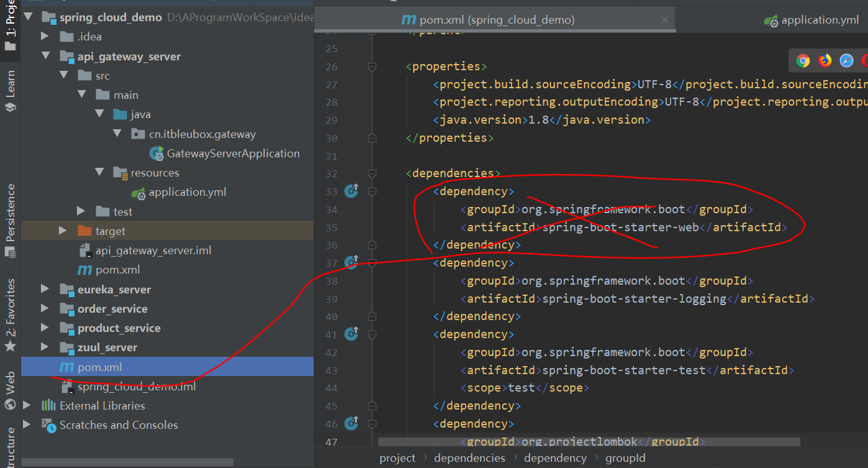868x468 pixels.
Task: Click the java.version 1.8 property
Action: click(541, 119)
